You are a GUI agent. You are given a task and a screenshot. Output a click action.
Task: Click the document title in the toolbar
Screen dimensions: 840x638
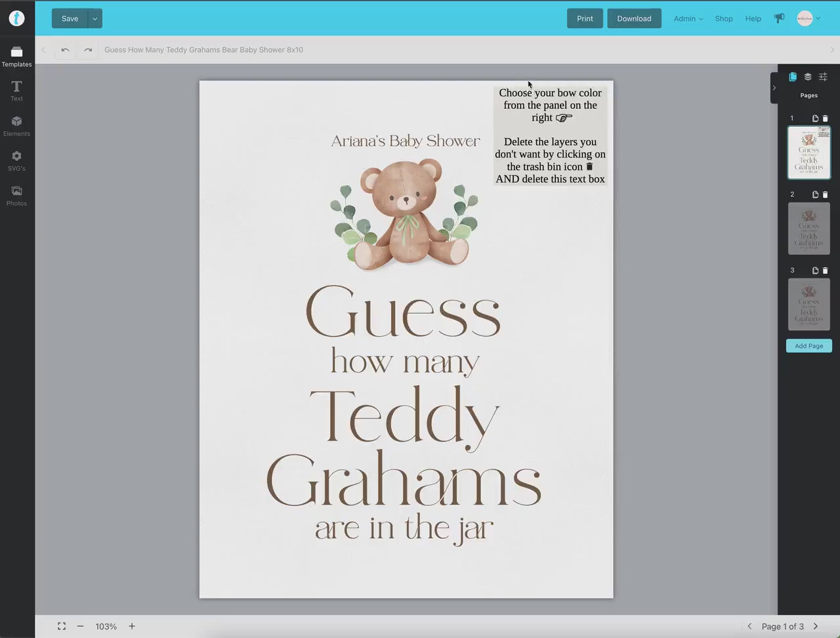[203, 50]
